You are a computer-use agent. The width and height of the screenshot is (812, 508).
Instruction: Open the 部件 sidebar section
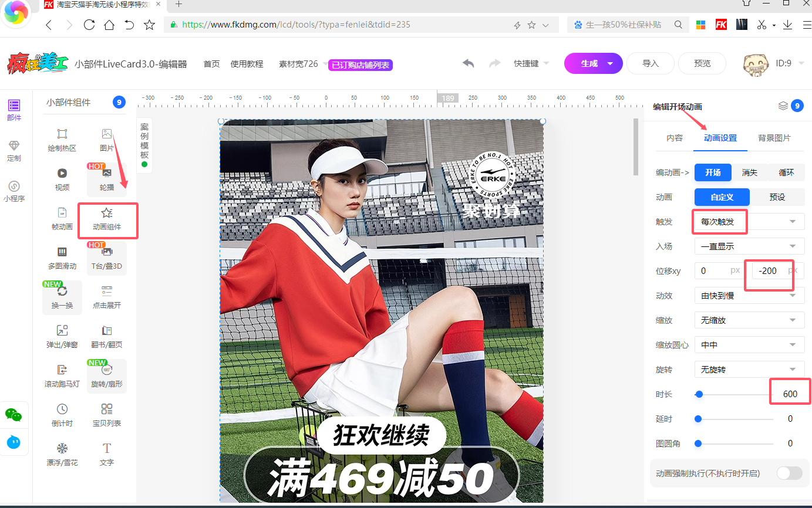[14, 110]
